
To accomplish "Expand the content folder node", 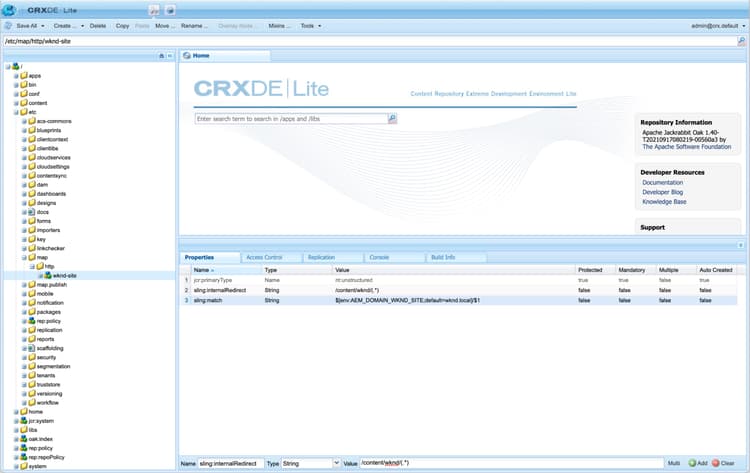I will [16, 103].
